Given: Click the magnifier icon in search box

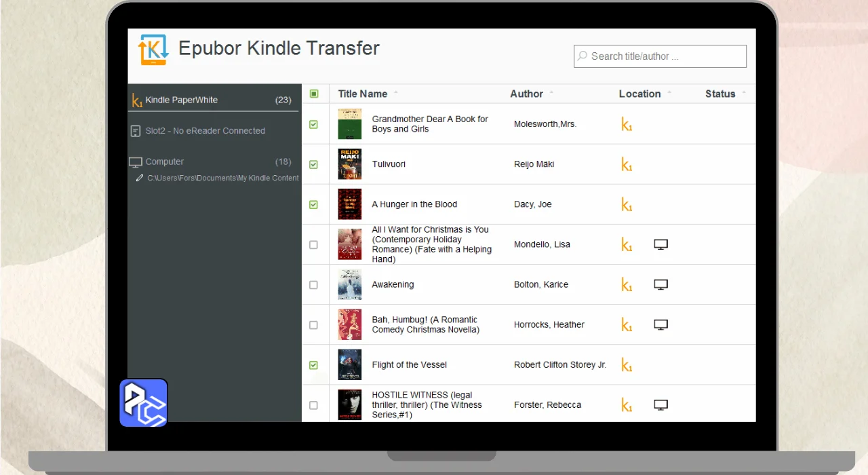Looking at the screenshot, I should click(582, 56).
